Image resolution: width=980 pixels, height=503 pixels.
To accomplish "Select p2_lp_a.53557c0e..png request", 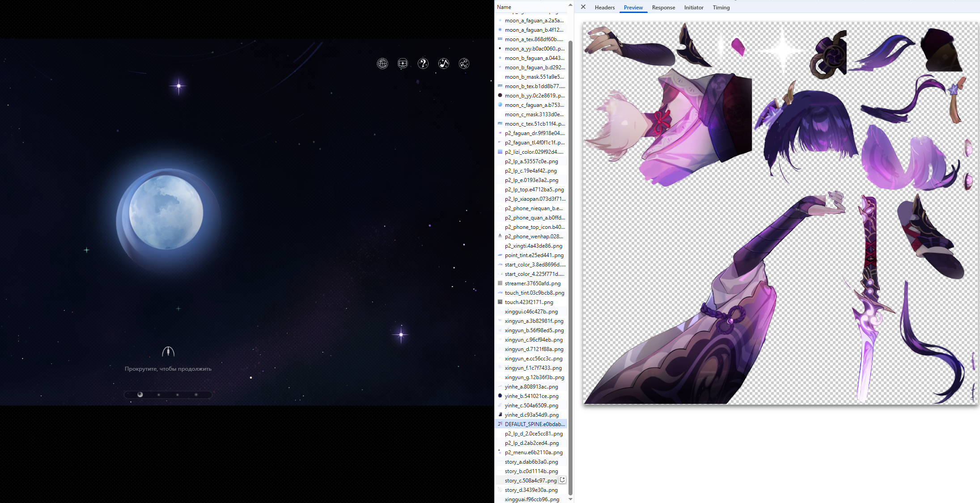I will 531,161.
